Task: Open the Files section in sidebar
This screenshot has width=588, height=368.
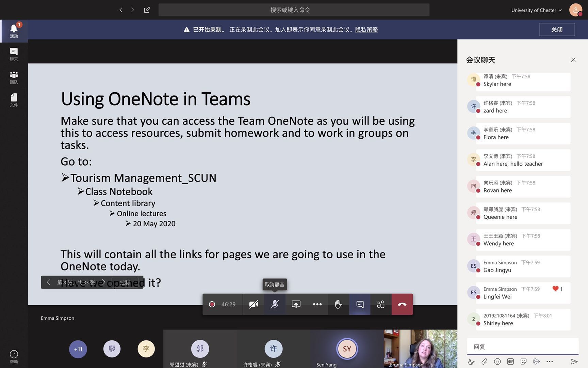Action: coord(14,100)
